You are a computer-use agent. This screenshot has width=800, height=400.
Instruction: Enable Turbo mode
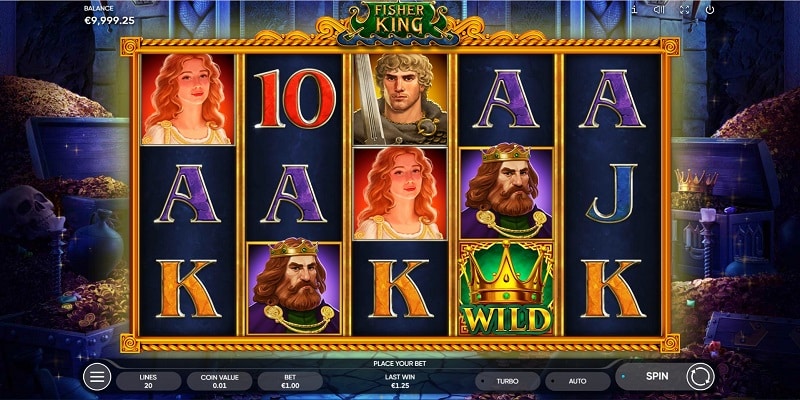[x=507, y=381]
